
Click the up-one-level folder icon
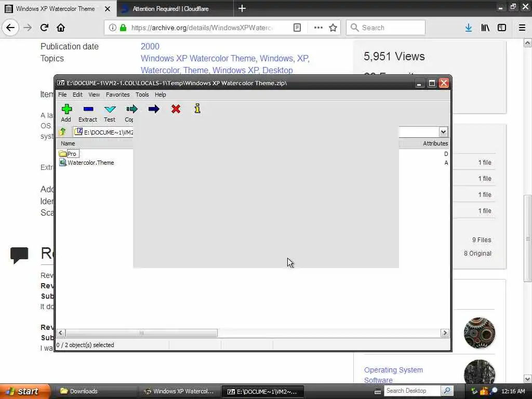pyautogui.click(x=62, y=132)
